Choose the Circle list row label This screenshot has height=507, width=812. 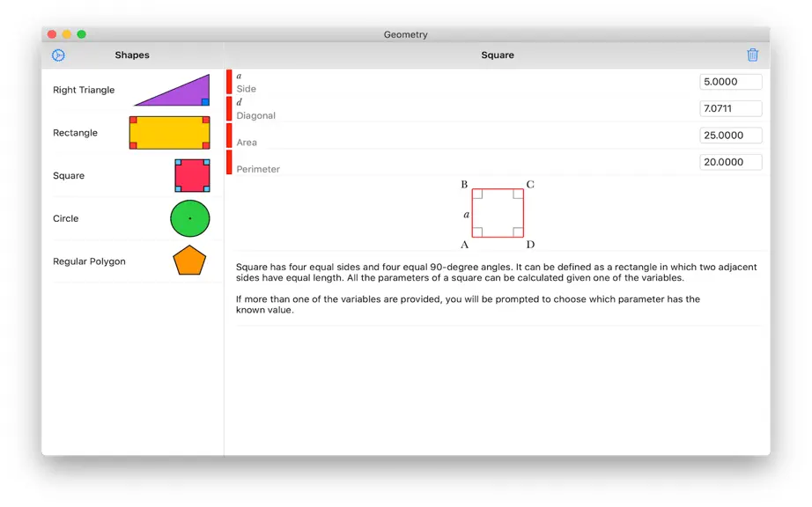(66, 219)
